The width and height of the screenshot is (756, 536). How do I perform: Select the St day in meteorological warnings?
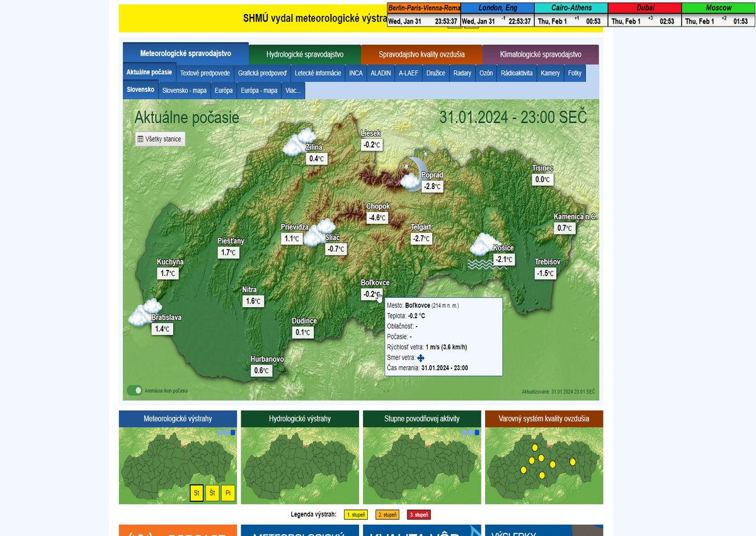[197, 493]
